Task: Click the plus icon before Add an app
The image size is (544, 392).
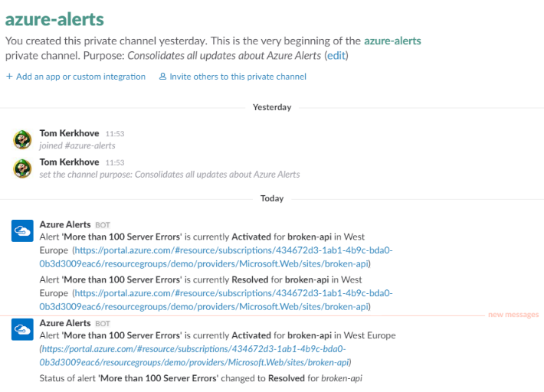Action: (9, 77)
